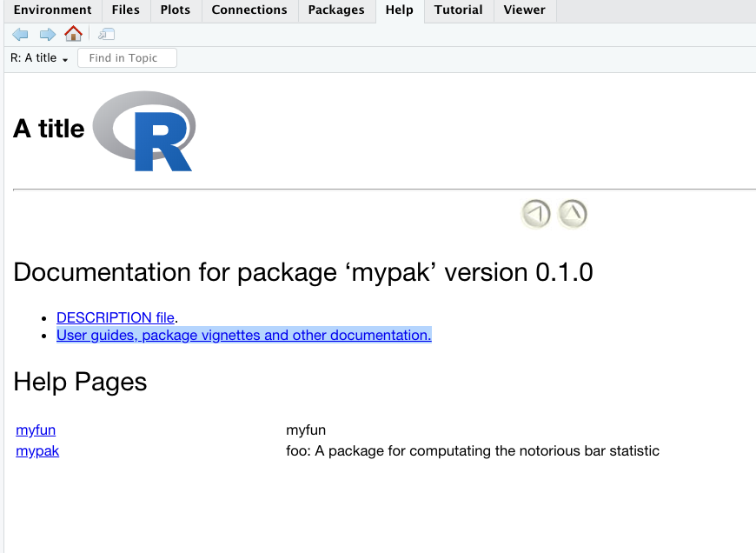Switch to the Files tab
Viewport: 756px width, 553px height.
(x=125, y=10)
